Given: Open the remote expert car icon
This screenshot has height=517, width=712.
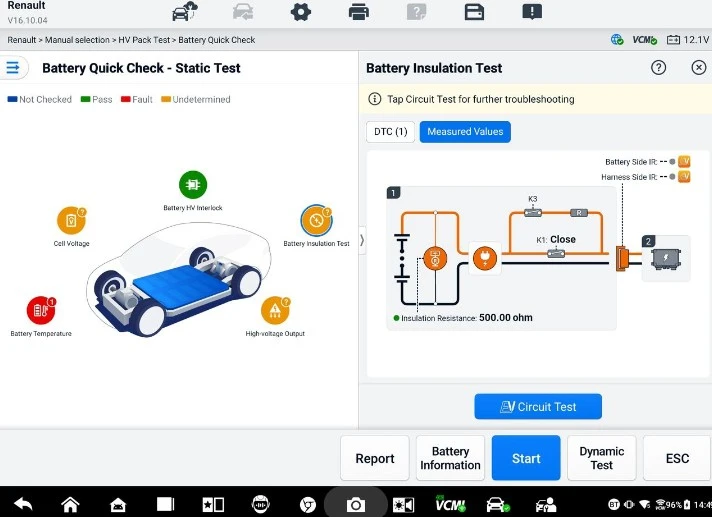Looking at the screenshot, I should (545, 505).
